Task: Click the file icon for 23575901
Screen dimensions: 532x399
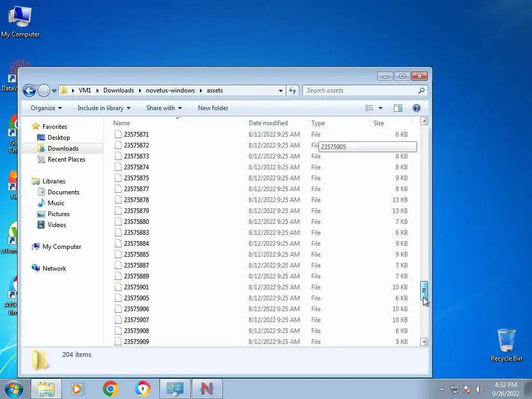Action: coord(118,287)
